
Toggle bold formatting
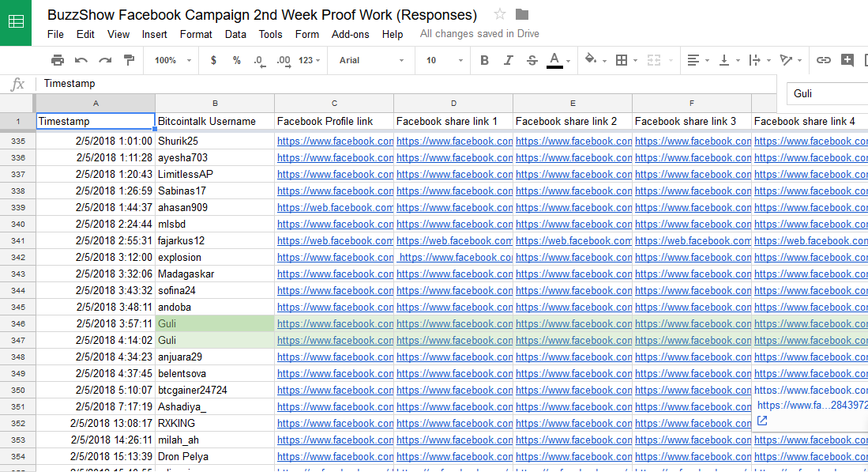pos(484,60)
